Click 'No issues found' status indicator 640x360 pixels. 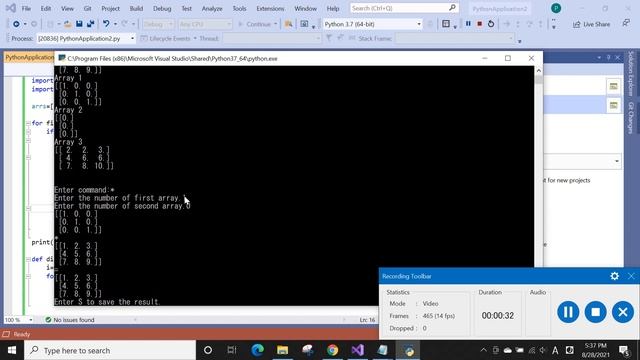[x=70, y=320]
